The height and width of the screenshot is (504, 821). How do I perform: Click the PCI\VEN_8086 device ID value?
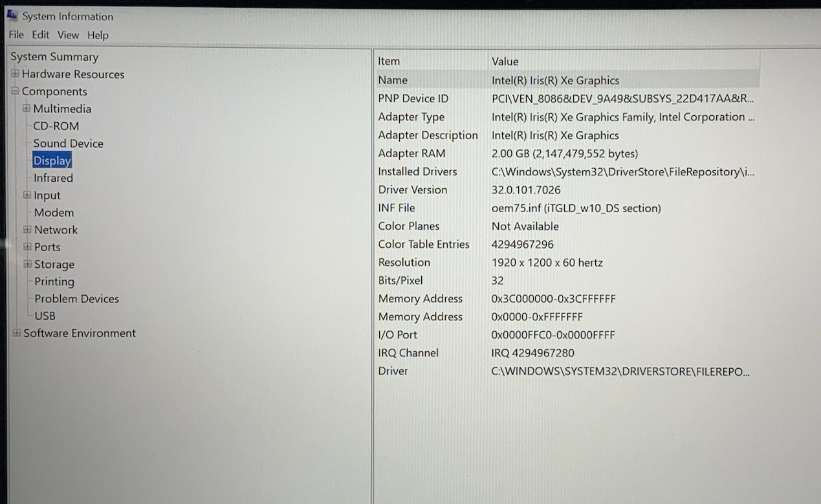pyautogui.click(x=623, y=98)
